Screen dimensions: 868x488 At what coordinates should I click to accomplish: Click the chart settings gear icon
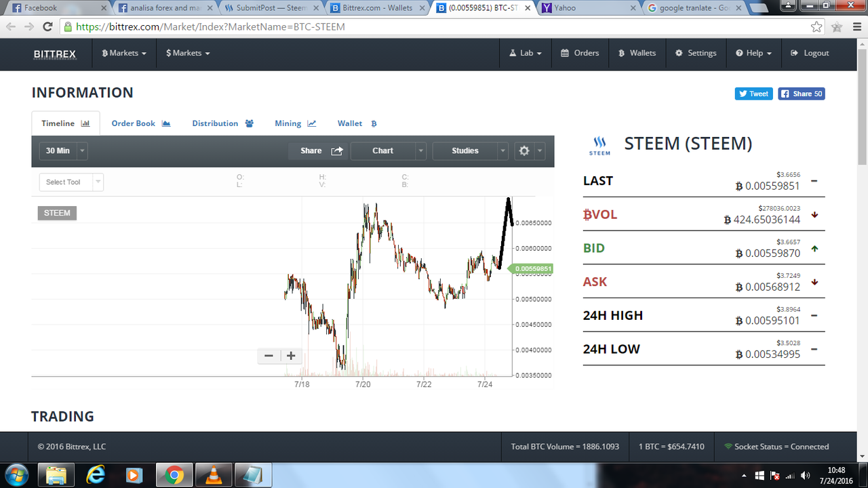click(x=524, y=150)
